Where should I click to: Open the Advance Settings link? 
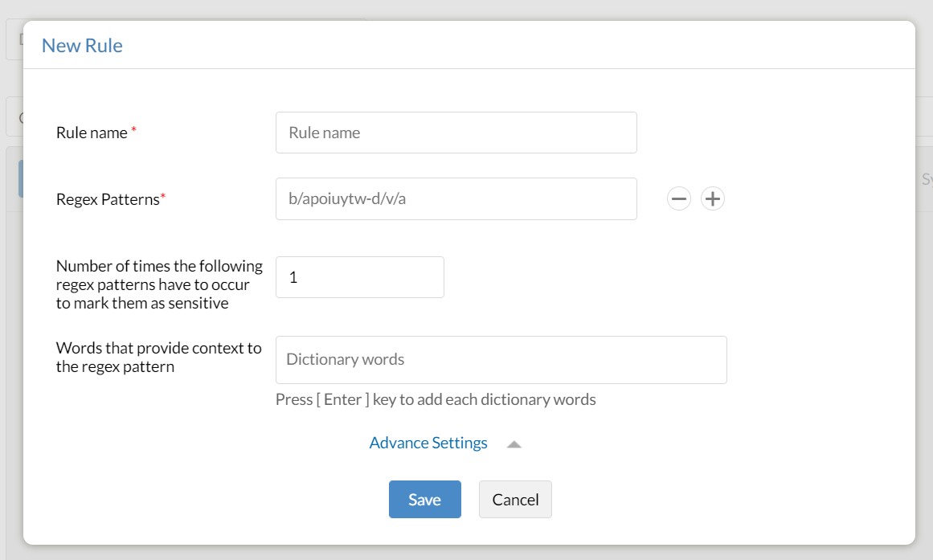(428, 443)
